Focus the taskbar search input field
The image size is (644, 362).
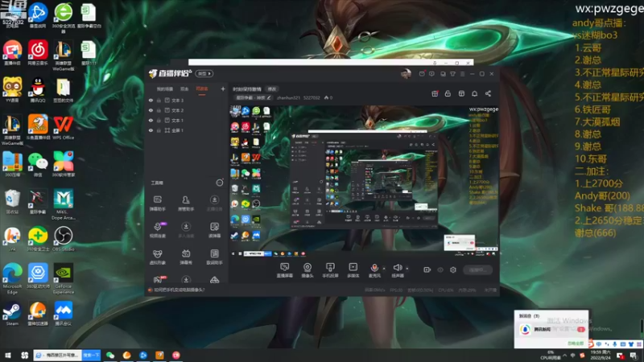pos(58,355)
